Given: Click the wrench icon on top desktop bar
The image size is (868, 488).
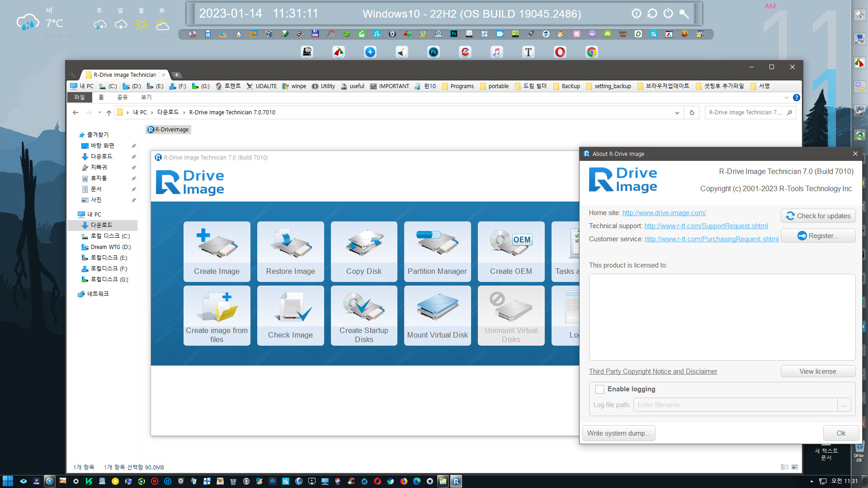Looking at the screenshot, I should (x=684, y=14).
